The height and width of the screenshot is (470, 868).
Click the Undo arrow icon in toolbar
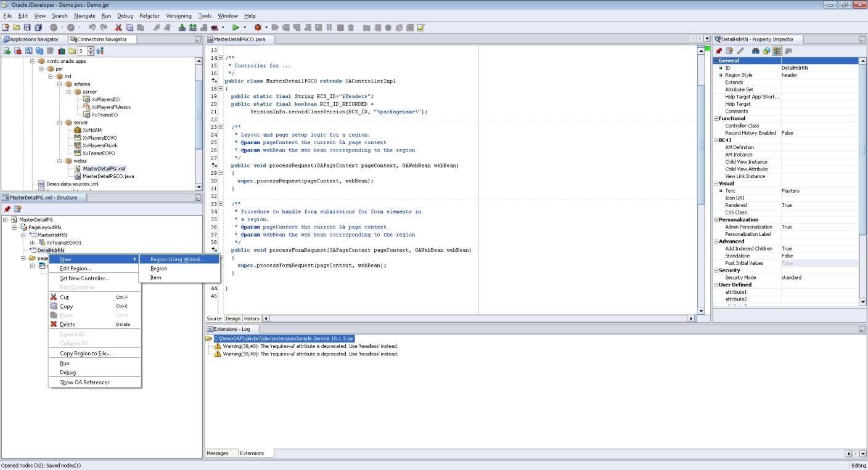point(92,28)
